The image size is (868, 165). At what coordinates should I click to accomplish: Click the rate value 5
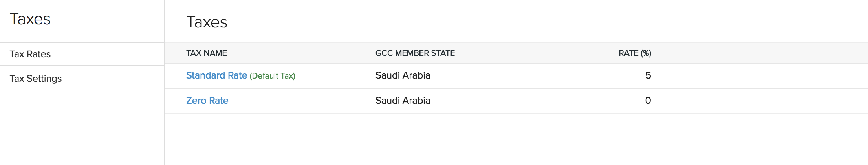(x=648, y=75)
